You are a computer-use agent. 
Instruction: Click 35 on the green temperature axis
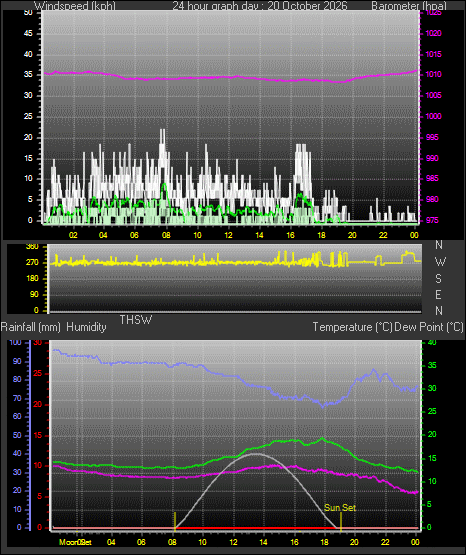pyautogui.click(x=432, y=365)
